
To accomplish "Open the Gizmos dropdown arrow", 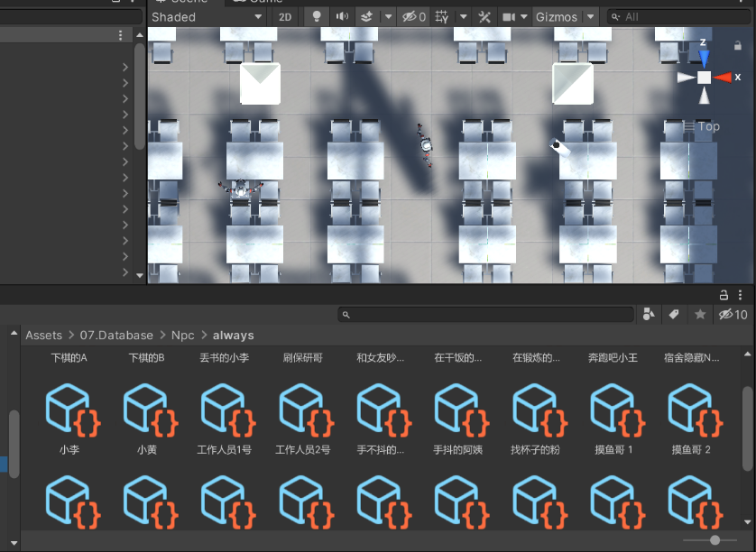I will [x=591, y=17].
